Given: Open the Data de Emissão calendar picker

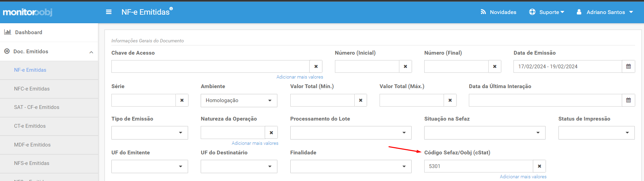Looking at the screenshot, I should tap(628, 67).
